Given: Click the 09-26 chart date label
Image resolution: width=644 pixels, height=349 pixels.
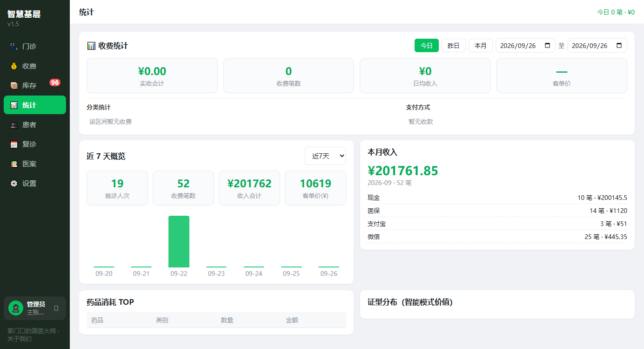Looking at the screenshot, I should (329, 274).
